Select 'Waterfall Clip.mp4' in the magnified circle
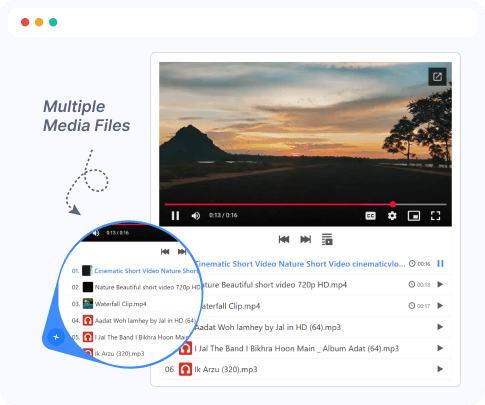 coord(121,304)
